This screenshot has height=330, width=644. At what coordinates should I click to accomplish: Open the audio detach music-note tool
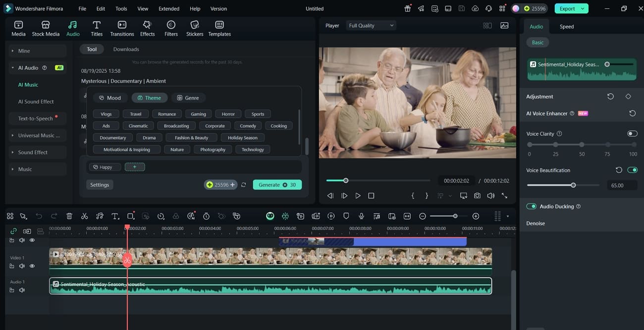tap(100, 216)
